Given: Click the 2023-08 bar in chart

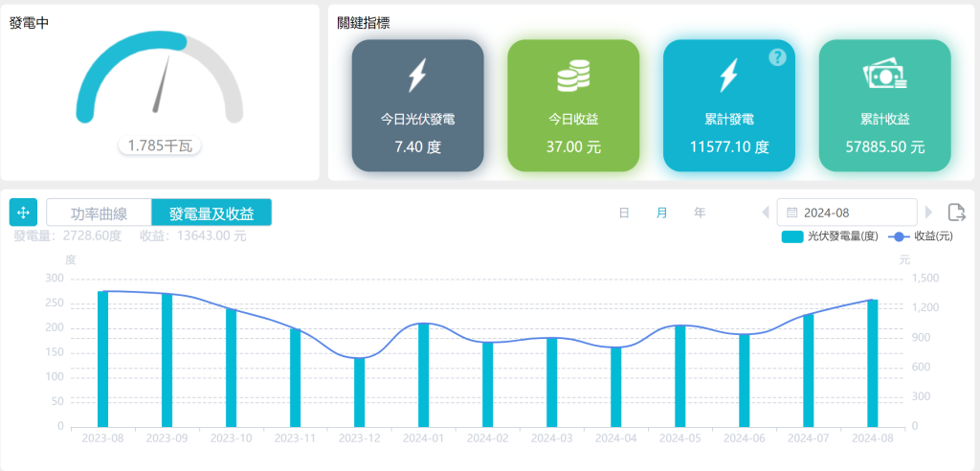Looking at the screenshot, I should click(x=103, y=359).
